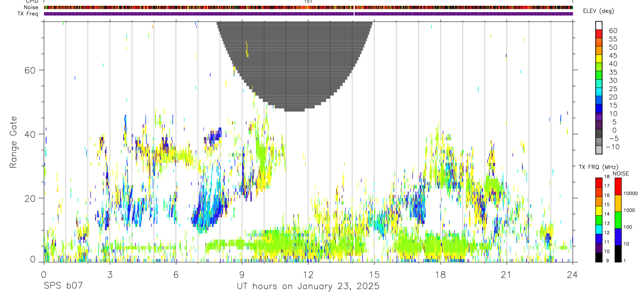The width and height of the screenshot is (644, 297).
Task: Click red top segment of TX FRQ bar
Action: point(599,182)
